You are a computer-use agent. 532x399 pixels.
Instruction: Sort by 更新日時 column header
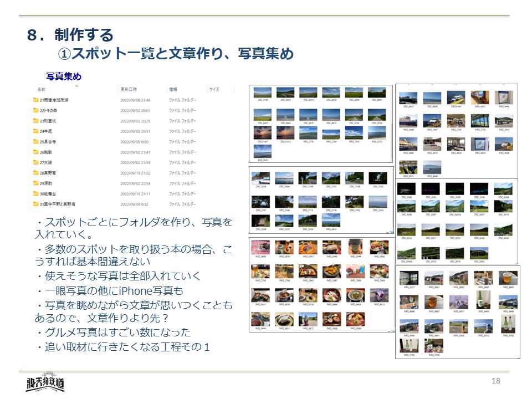129,89
